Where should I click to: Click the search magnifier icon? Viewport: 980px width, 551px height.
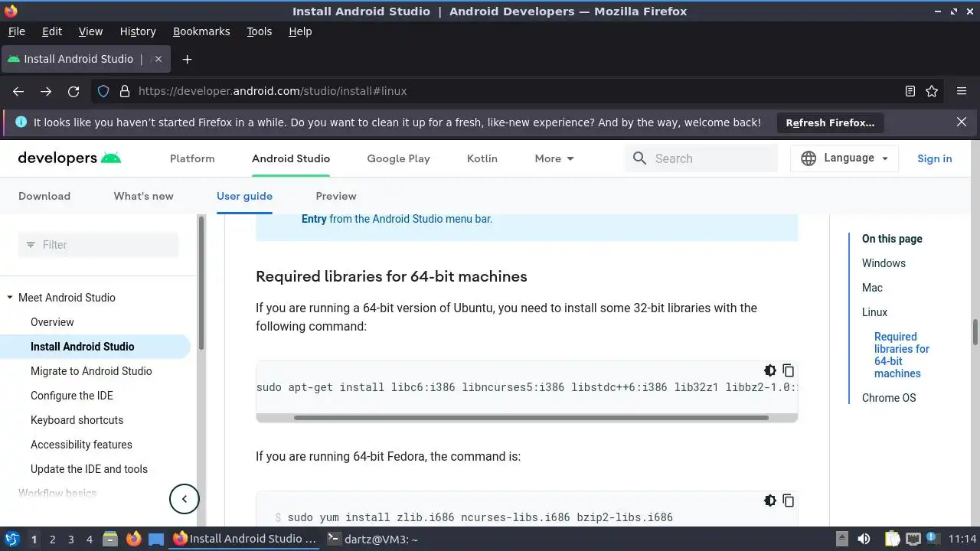(640, 158)
